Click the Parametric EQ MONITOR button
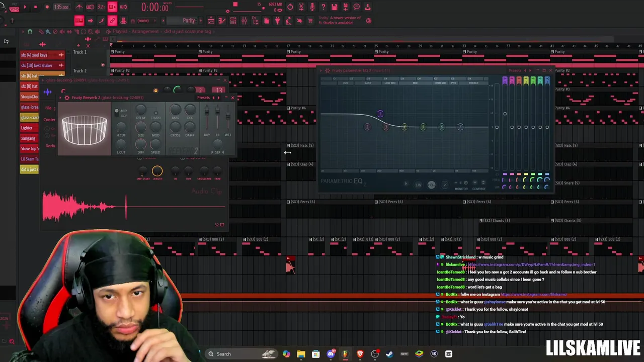The height and width of the screenshot is (362, 644). pos(461,189)
